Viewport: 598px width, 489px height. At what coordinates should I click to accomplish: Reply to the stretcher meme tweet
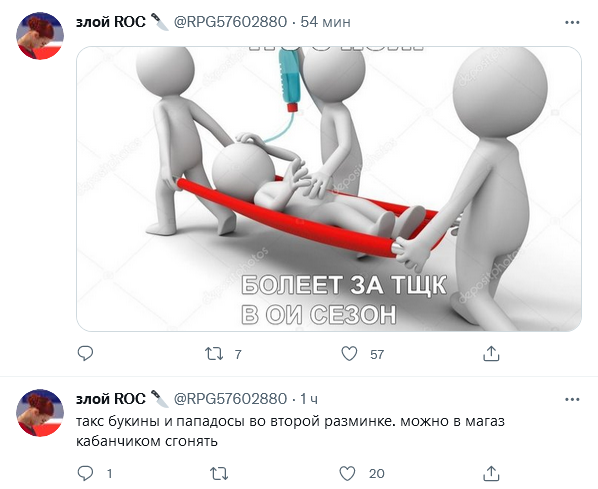click(85, 354)
